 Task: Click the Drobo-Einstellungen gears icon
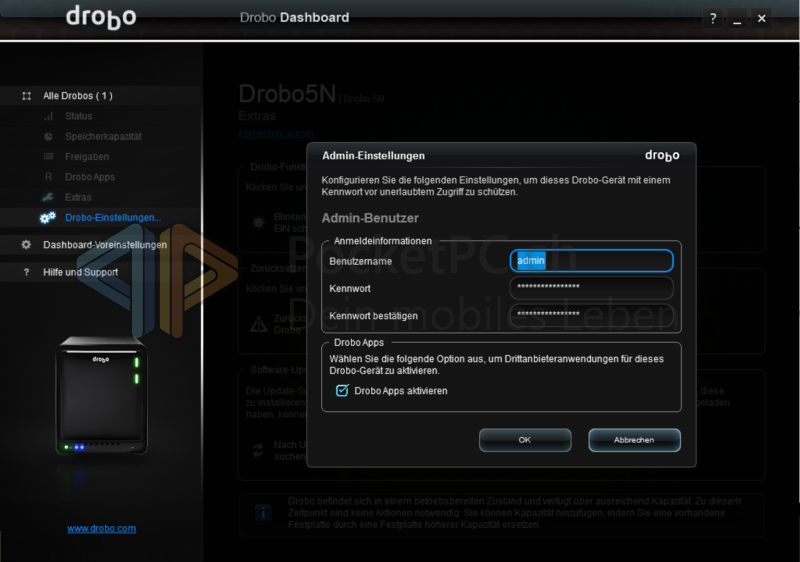click(47, 218)
